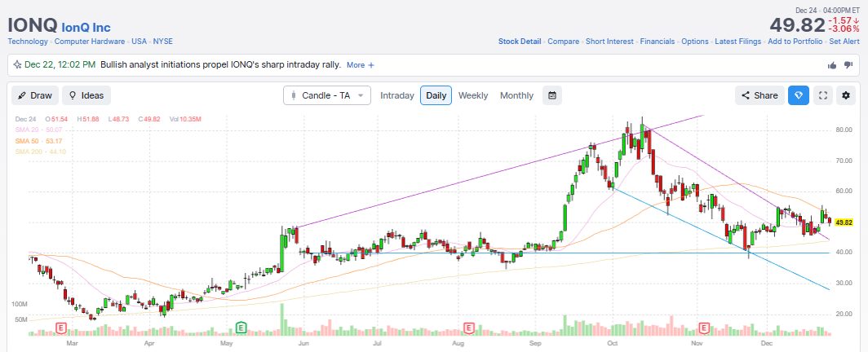The height and width of the screenshot is (352, 868).
Task: Click the thumbs up icon on news banner
Action: coord(832,65)
